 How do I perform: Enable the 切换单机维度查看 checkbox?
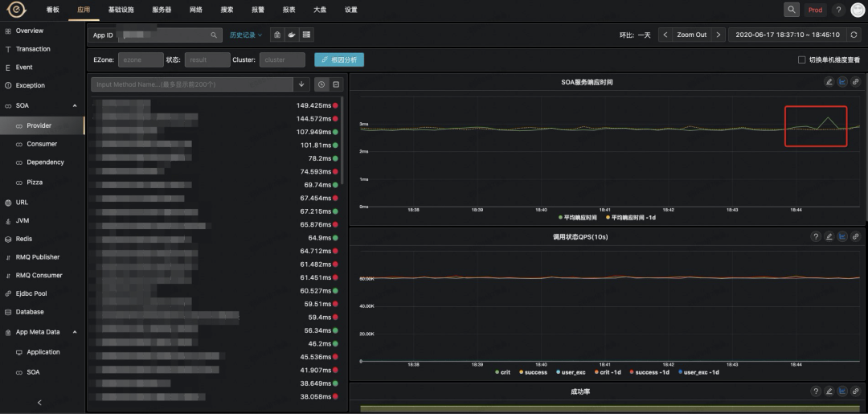801,59
